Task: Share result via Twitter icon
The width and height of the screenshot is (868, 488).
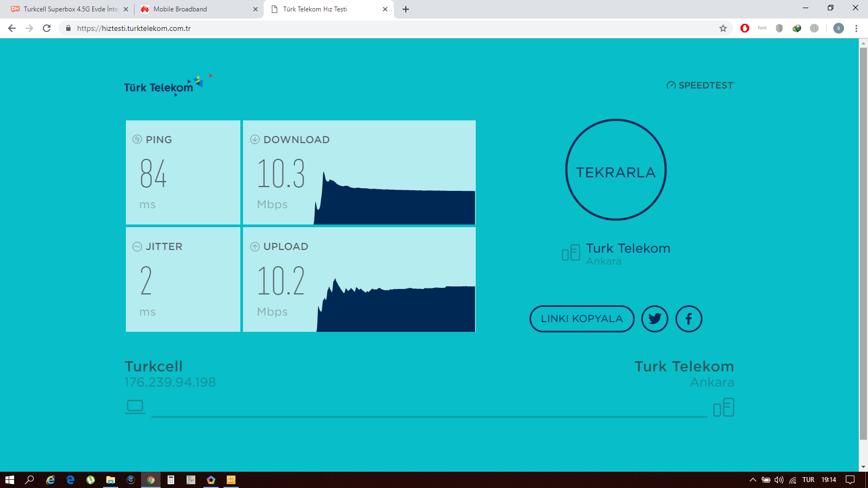Action: pyautogui.click(x=655, y=319)
